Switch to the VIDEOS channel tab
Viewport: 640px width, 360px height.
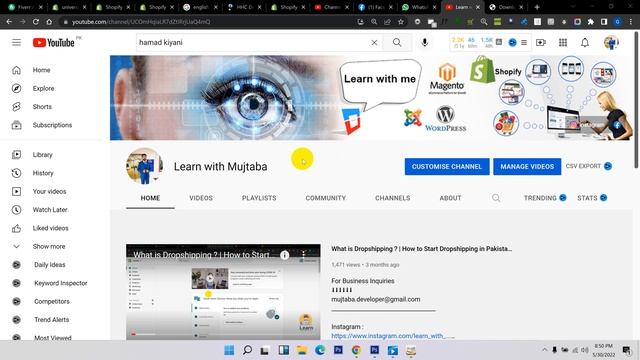coord(201,198)
